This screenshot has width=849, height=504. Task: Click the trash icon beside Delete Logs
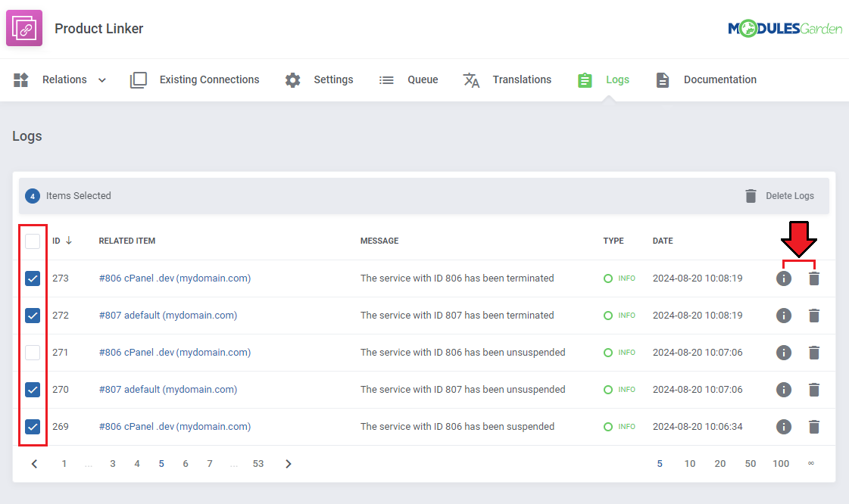point(751,196)
